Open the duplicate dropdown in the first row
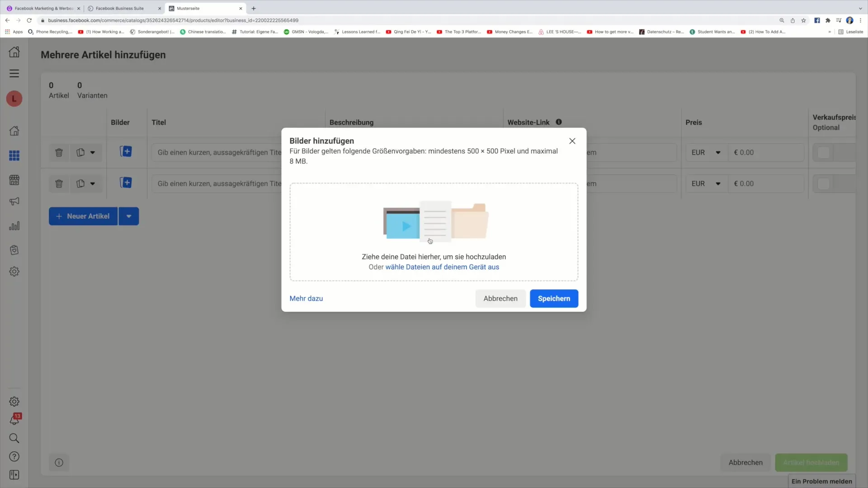Viewport: 868px width, 488px height. 86,152
